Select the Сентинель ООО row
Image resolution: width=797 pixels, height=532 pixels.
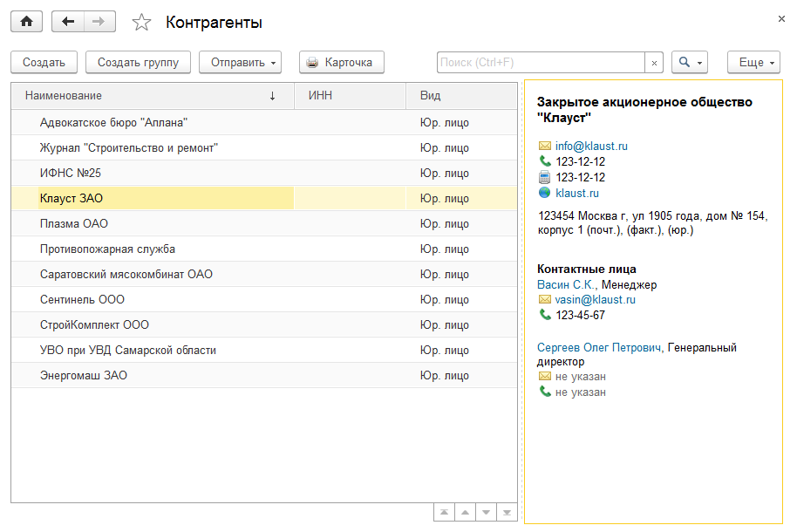pyautogui.click(x=82, y=299)
